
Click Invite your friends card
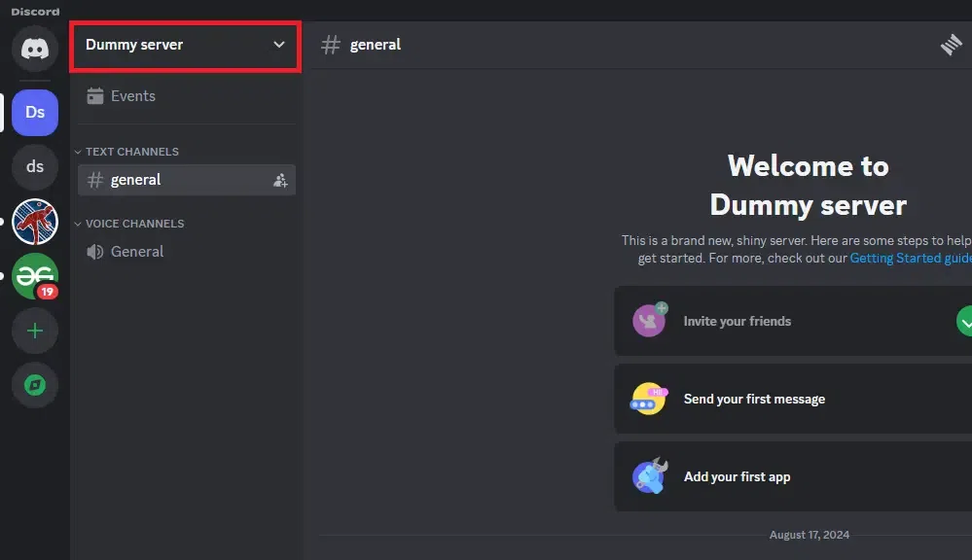pos(793,321)
